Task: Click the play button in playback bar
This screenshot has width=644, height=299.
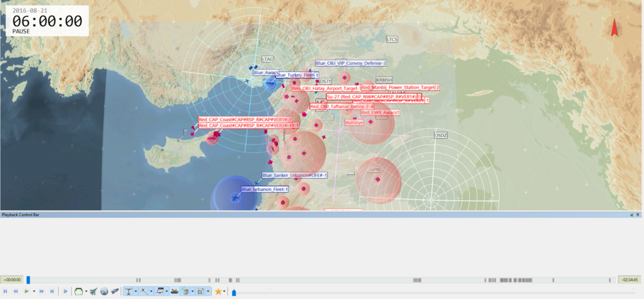Action: (26, 291)
